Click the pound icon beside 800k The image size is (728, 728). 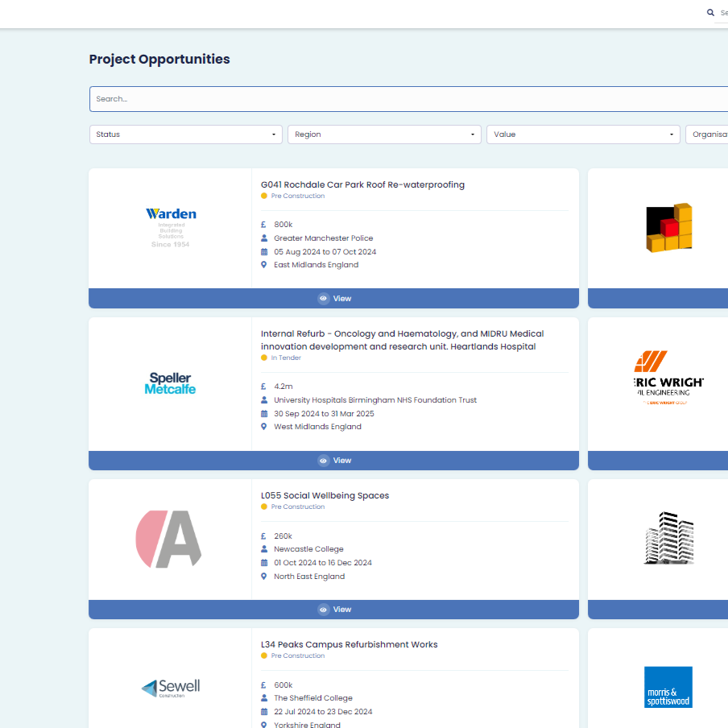[263, 224]
